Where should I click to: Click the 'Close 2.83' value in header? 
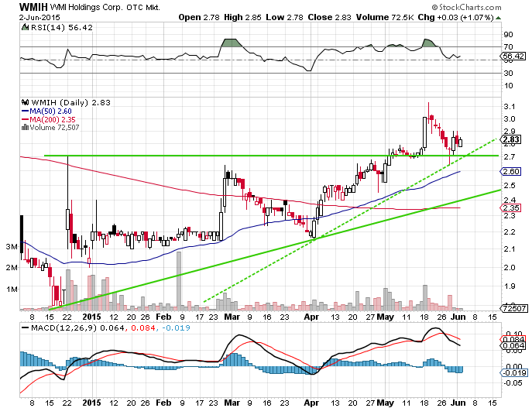pos(329,17)
